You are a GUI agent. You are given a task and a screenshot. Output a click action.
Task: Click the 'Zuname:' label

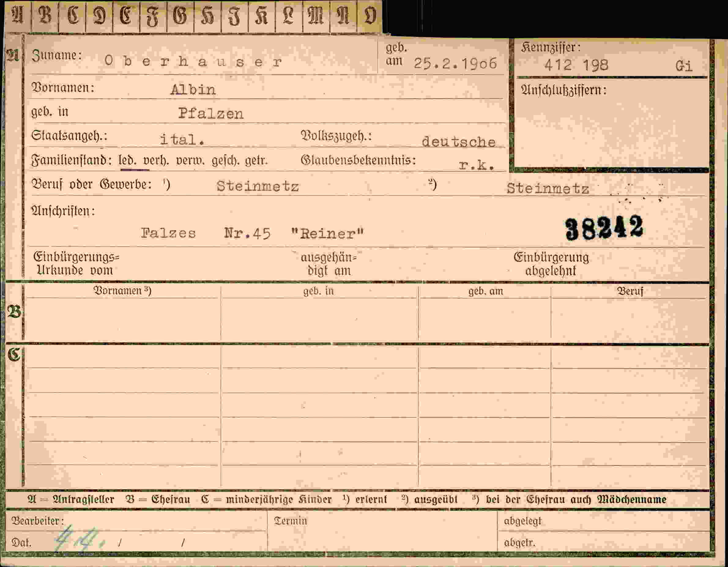tap(57, 55)
